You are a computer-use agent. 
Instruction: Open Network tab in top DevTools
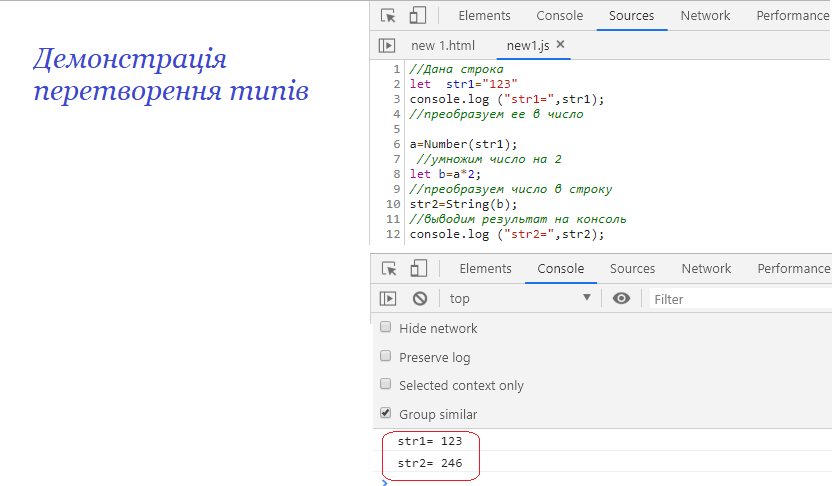705,16
